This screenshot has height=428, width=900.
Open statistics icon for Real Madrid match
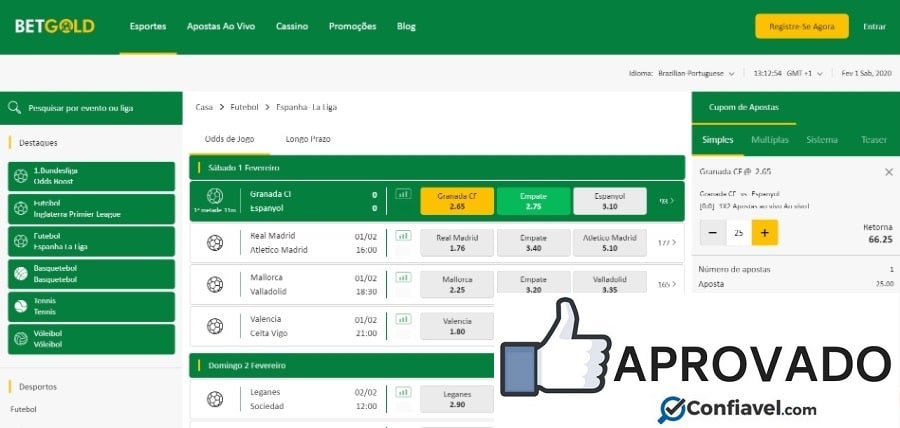[x=404, y=236]
